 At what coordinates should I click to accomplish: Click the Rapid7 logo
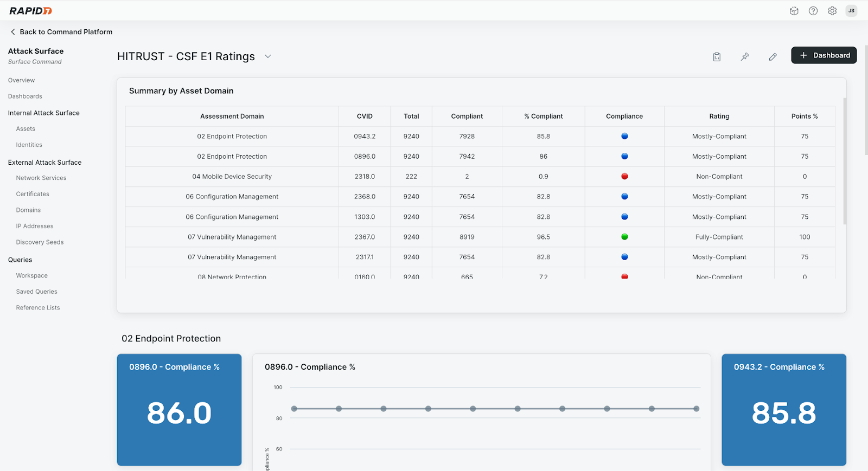coord(30,11)
